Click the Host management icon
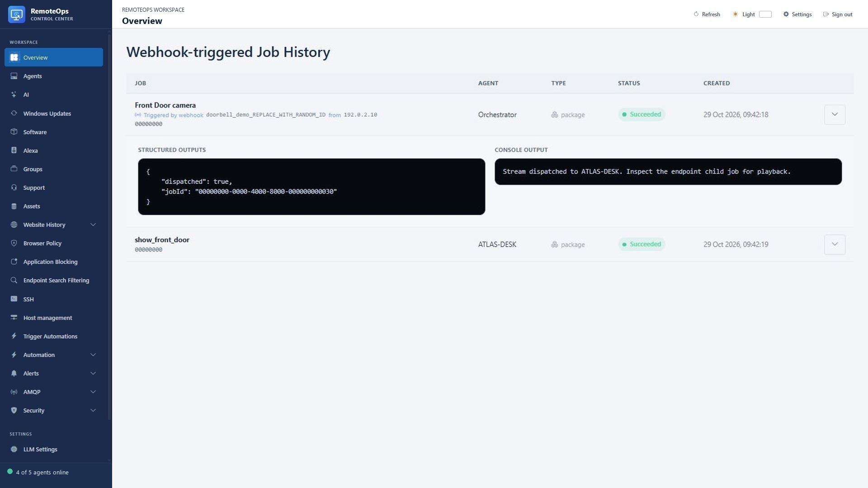This screenshot has height=488, width=868. point(14,318)
